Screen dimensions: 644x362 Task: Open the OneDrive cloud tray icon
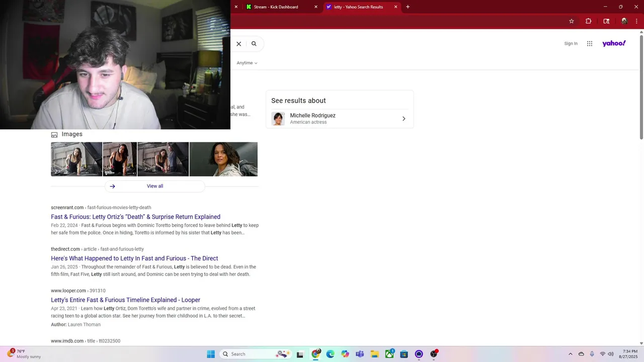[x=581, y=354]
